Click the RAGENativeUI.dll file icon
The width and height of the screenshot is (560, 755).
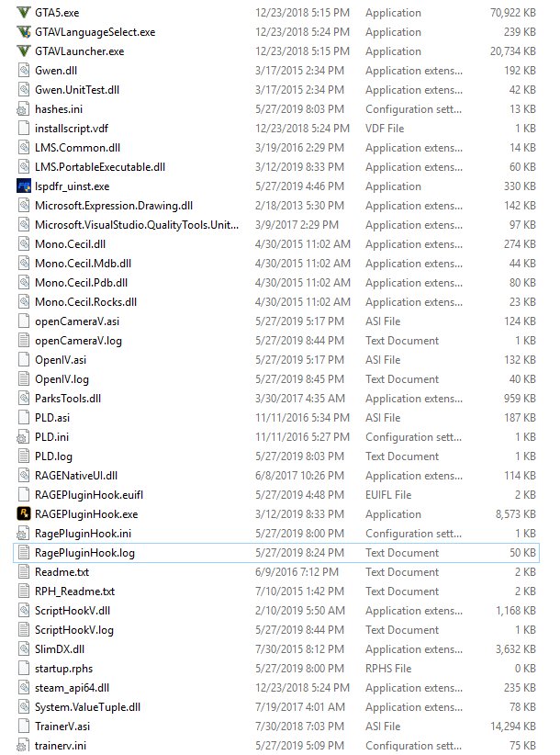pyautogui.click(x=24, y=475)
